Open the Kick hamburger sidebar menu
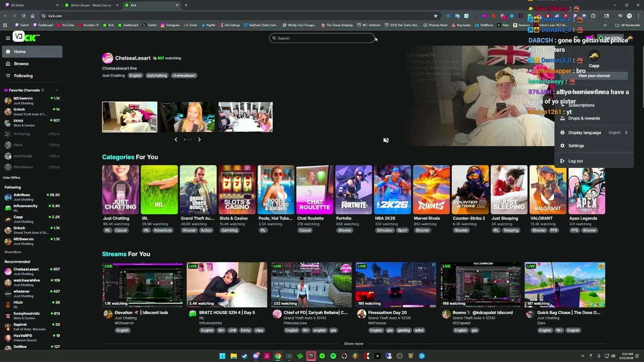The image size is (644, 362). pyautogui.click(x=8, y=38)
